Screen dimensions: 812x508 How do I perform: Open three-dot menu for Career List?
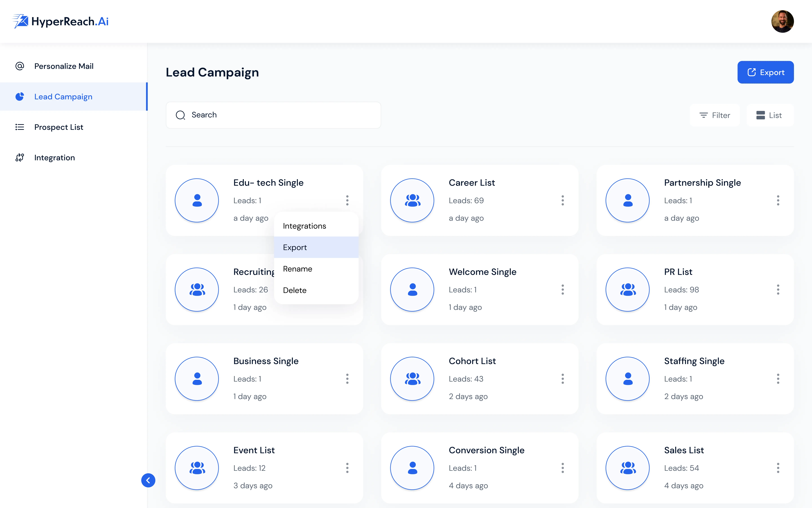point(563,200)
